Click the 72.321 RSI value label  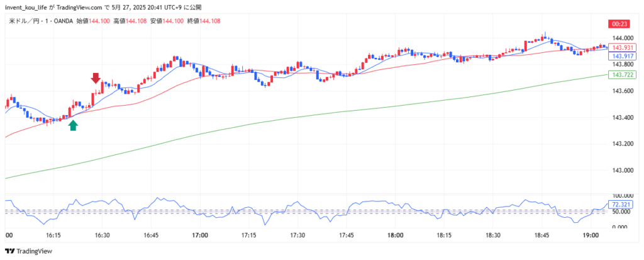[x=622, y=205]
